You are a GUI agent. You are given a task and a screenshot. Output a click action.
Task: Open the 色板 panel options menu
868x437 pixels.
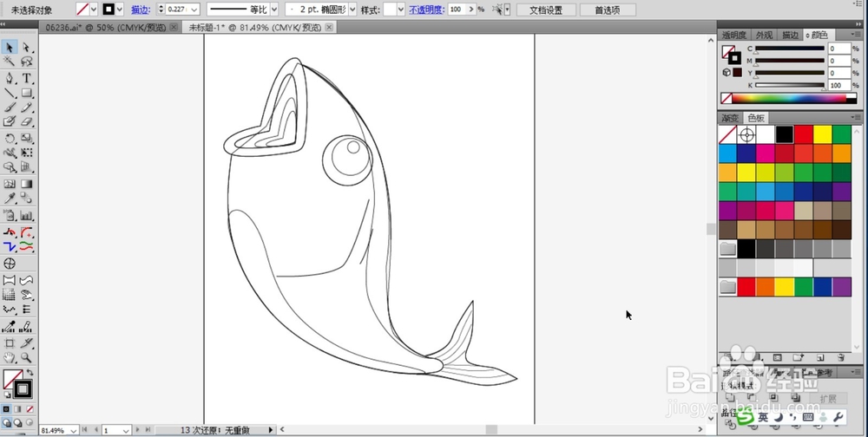[857, 117]
